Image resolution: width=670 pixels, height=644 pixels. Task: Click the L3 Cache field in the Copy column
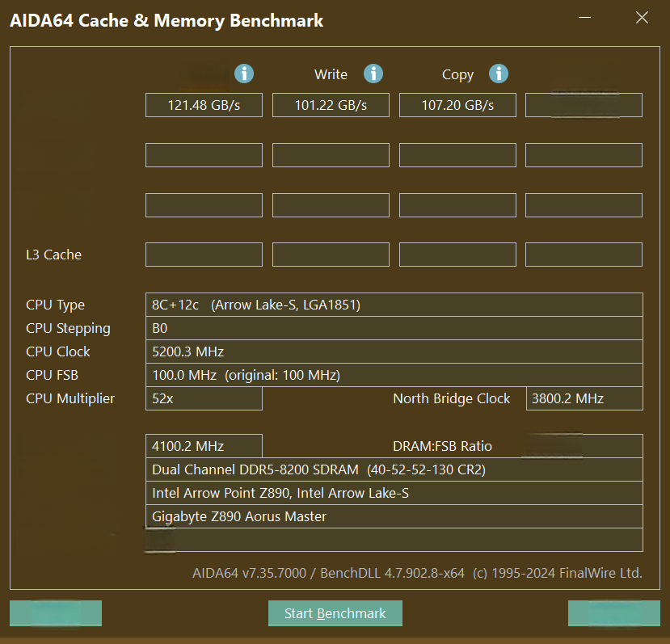tap(457, 255)
